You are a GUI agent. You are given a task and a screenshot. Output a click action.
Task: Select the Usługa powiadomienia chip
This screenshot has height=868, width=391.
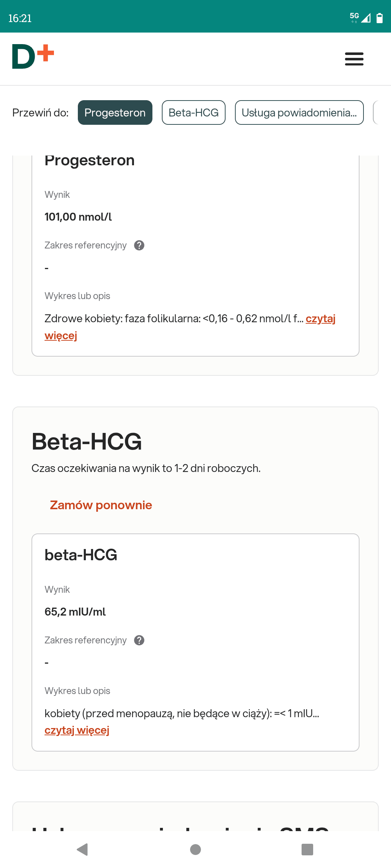(x=299, y=112)
